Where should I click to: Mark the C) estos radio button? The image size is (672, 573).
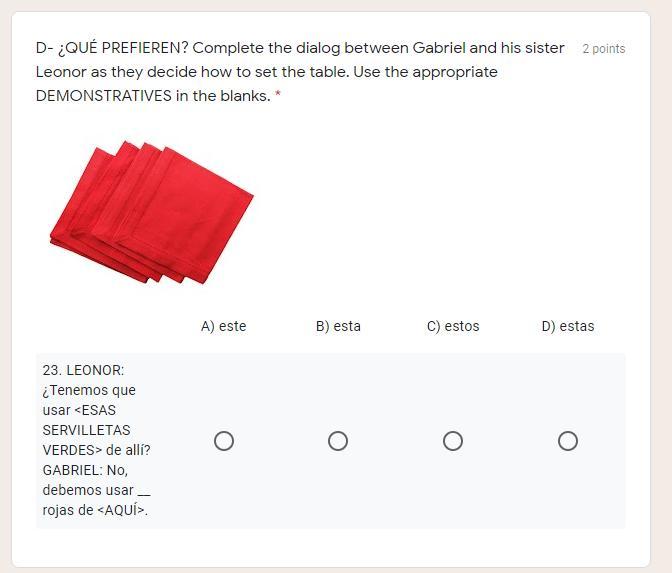(x=453, y=441)
